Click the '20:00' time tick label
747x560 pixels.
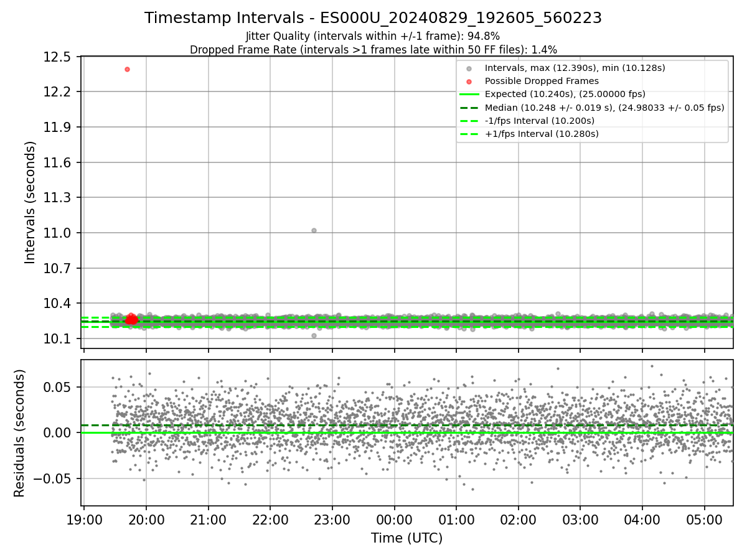point(146,520)
